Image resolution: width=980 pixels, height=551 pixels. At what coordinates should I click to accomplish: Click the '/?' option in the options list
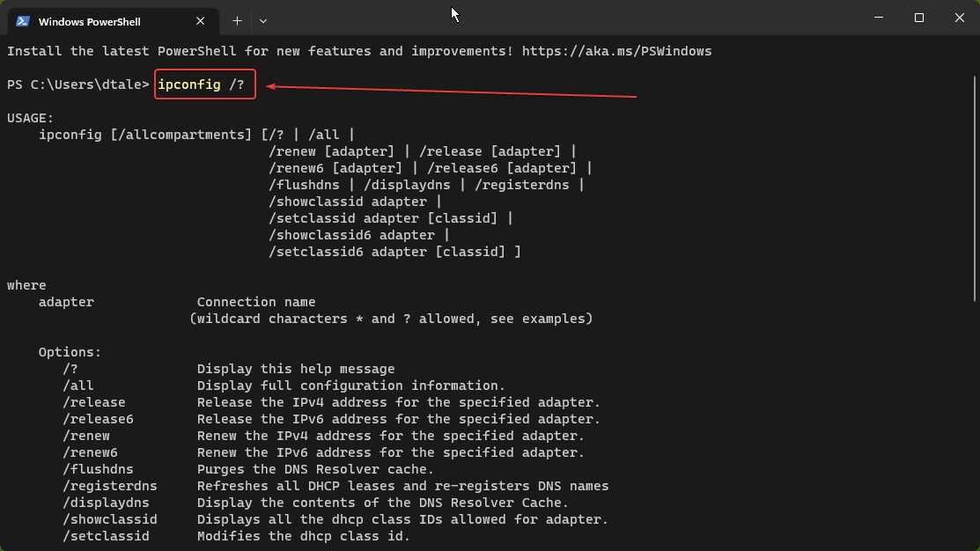(70, 369)
